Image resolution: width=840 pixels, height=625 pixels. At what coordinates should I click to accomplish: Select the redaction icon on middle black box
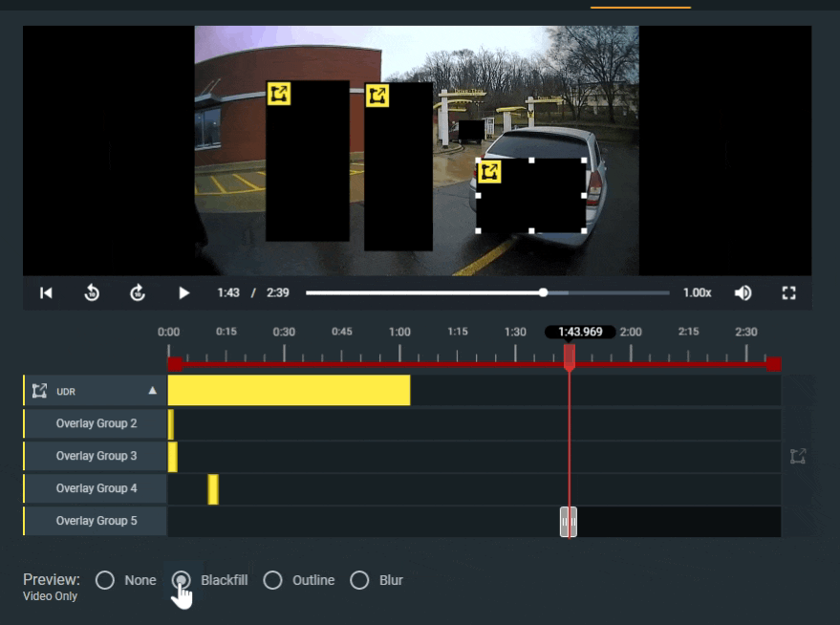point(377,96)
